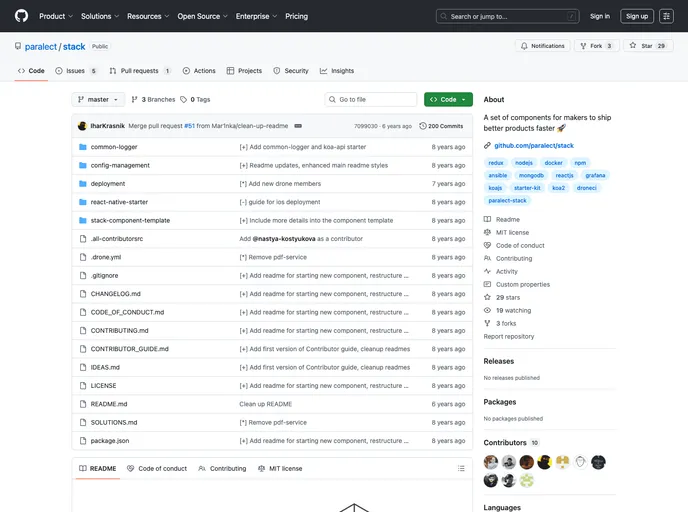Click the fork icon in the Fork button

point(583,46)
